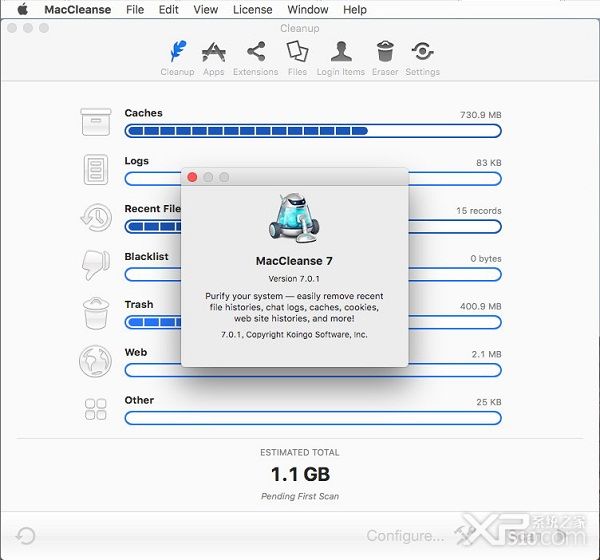Click the 0 bytes blacklist value

pyautogui.click(x=486, y=258)
